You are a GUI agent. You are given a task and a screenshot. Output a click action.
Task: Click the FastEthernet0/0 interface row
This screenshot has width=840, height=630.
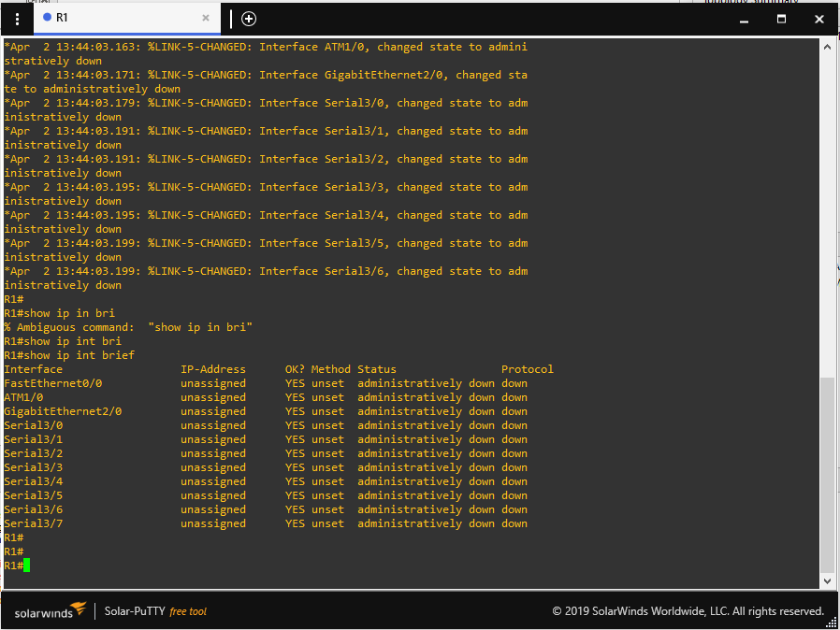click(x=266, y=383)
